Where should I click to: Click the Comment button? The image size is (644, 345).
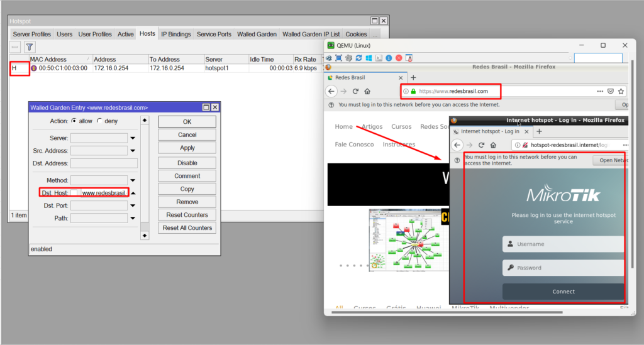click(187, 176)
